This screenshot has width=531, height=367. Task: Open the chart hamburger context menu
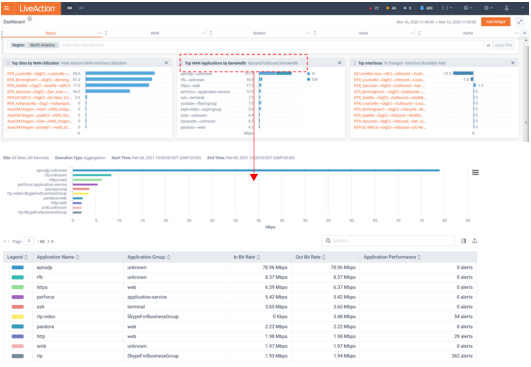[475, 173]
